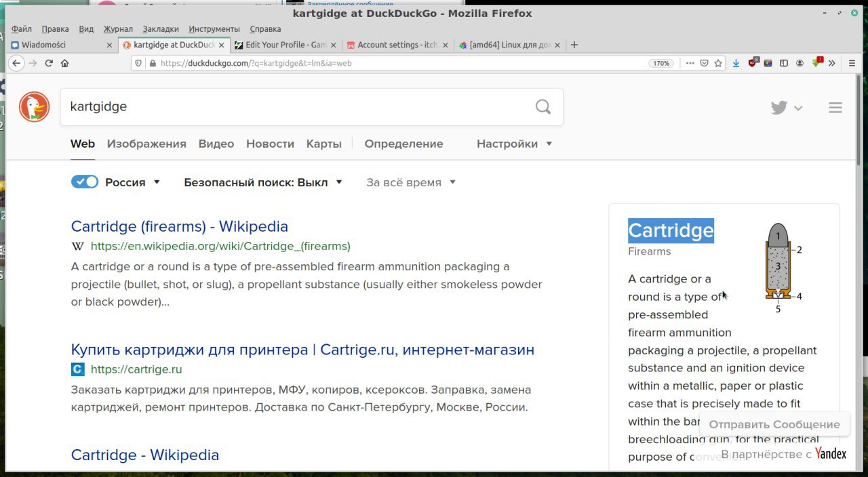Open the Firefox downloads panel
The image size is (868, 477).
(x=736, y=63)
